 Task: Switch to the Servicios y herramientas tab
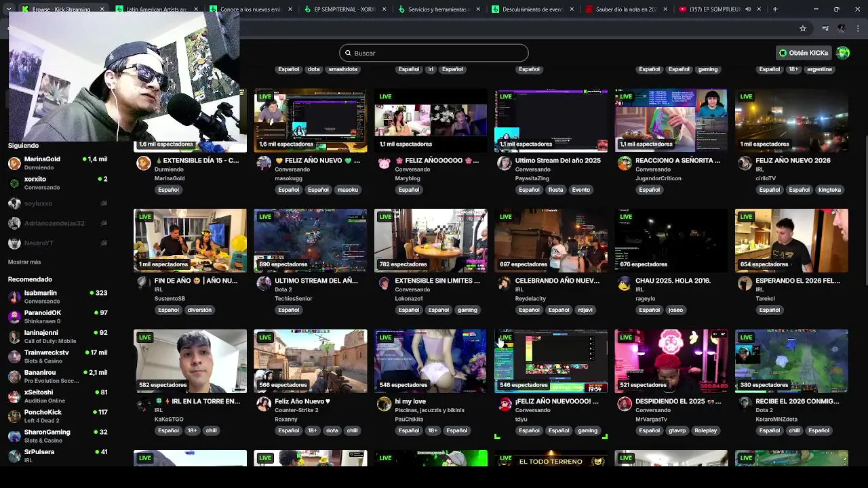tap(439, 9)
